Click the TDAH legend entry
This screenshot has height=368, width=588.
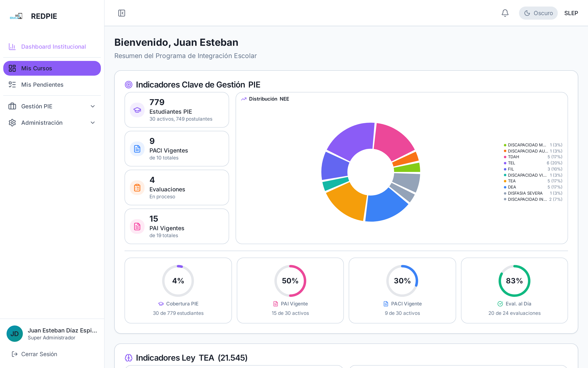pyautogui.click(x=533, y=157)
